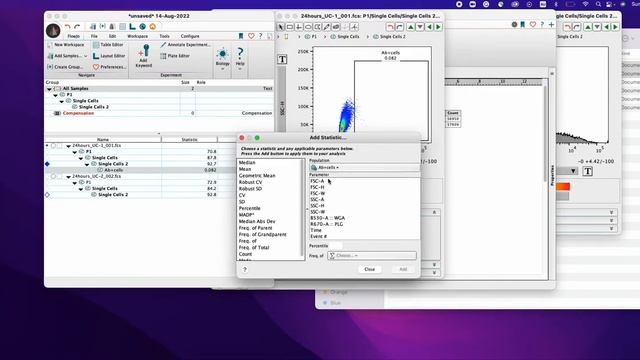Open the Edit ribbon tab

112,36
